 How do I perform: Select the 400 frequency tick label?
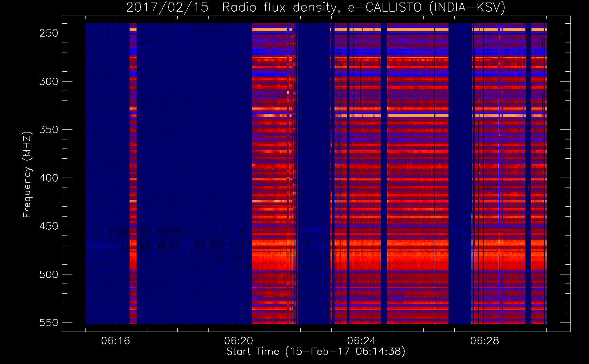(49, 178)
